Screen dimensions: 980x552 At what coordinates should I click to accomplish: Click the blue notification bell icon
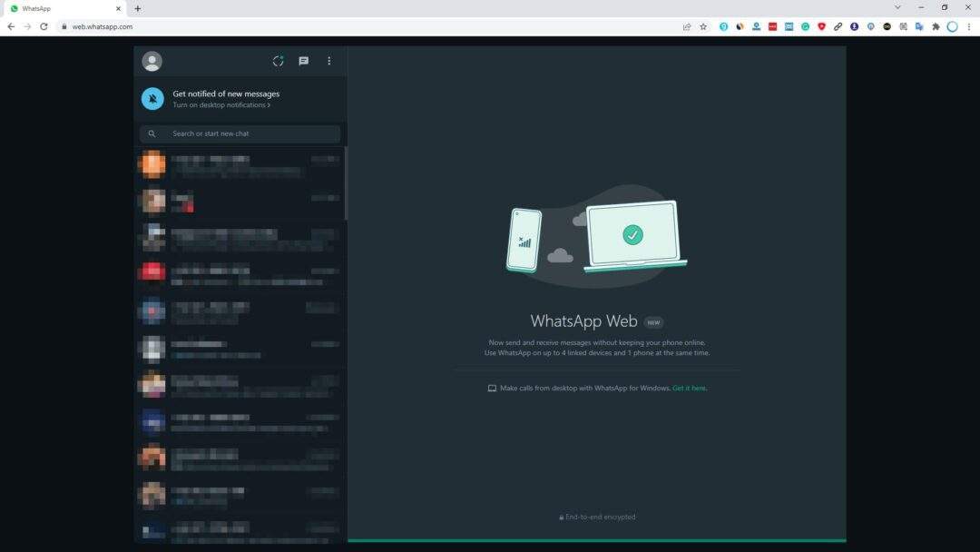pos(152,98)
